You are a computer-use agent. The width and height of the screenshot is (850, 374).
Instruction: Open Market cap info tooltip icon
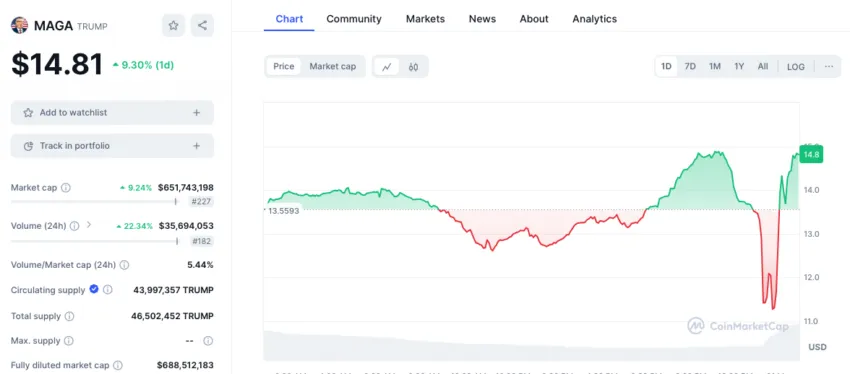pos(66,188)
